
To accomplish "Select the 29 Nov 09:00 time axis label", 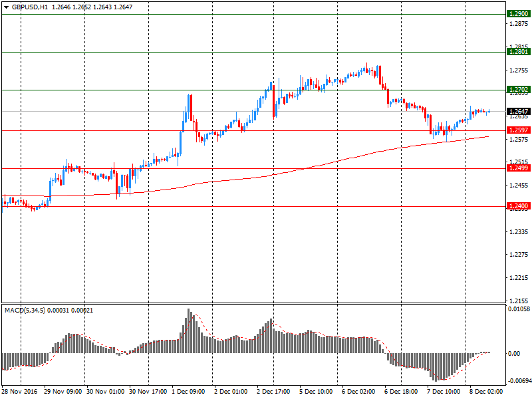I will tap(63, 392).
